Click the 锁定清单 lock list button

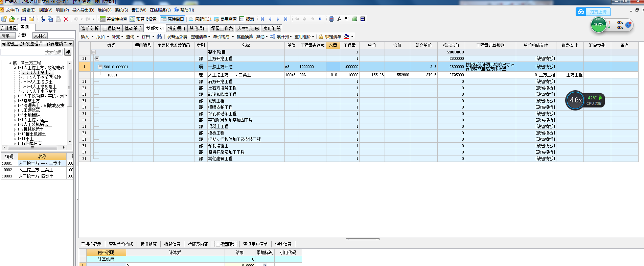coord(330,37)
